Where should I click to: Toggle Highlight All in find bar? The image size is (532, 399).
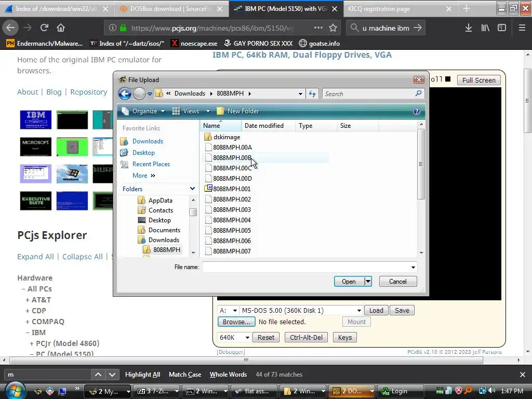point(142,375)
